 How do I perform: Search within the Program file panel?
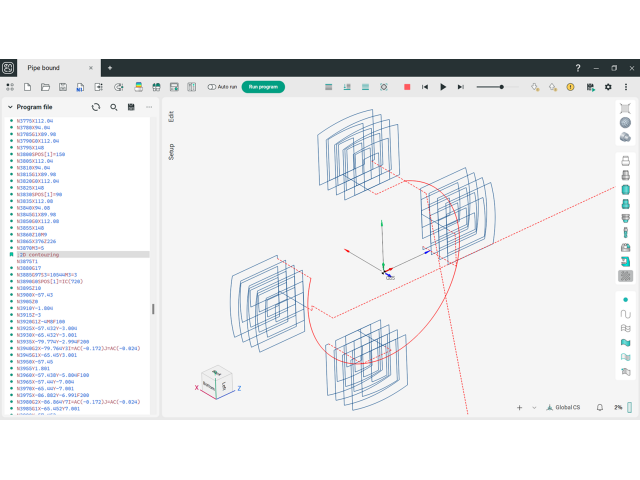tap(114, 107)
